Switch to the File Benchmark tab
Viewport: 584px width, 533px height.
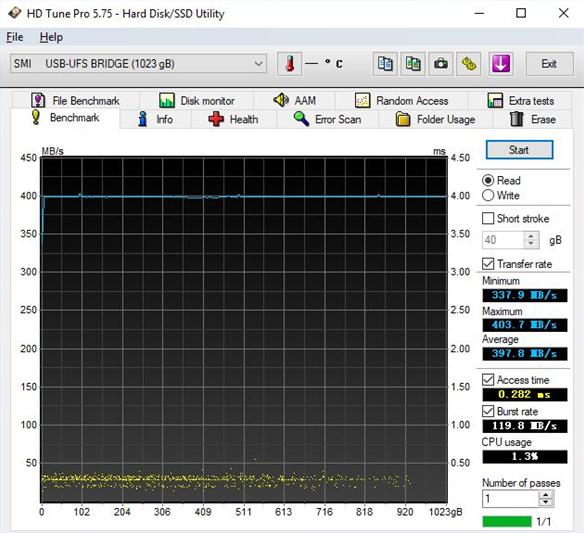(x=76, y=100)
